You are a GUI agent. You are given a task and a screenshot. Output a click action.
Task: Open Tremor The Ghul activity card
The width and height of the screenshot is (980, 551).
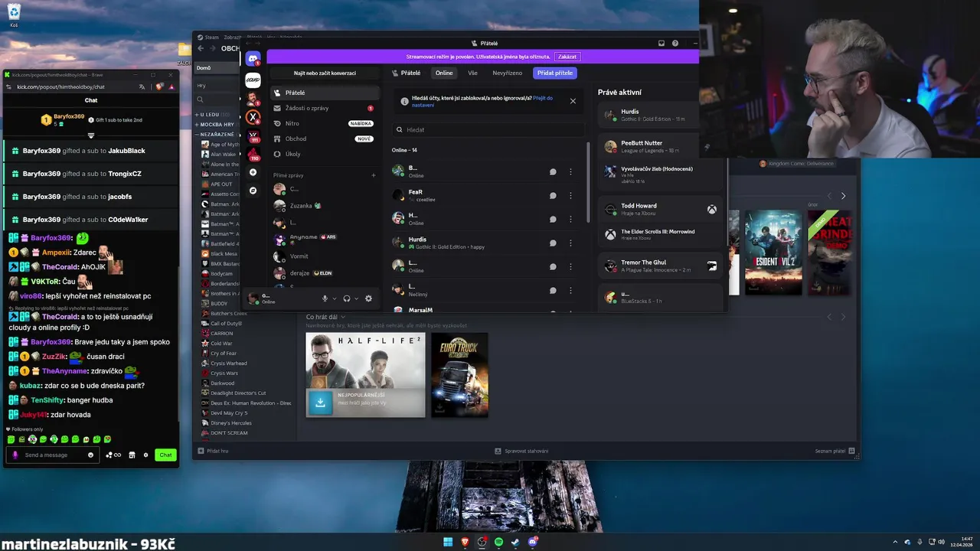click(x=661, y=266)
